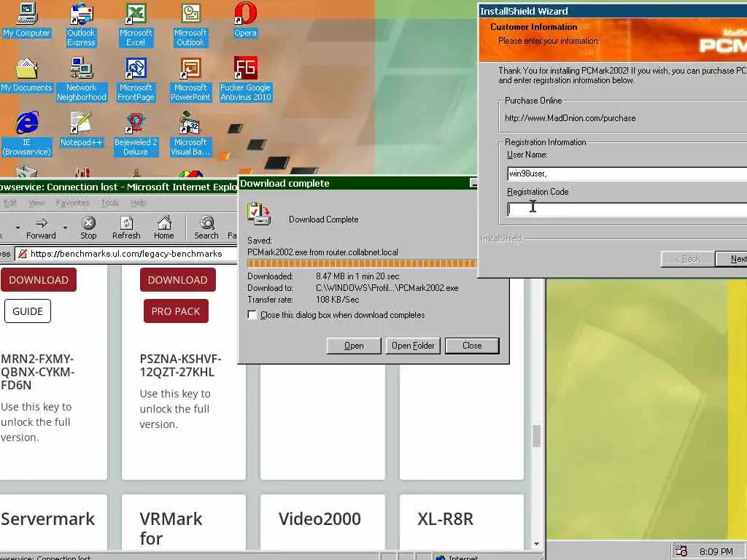Toggle 'Close this dialog box when download completes'
The width and height of the screenshot is (747, 560).
pyautogui.click(x=252, y=315)
